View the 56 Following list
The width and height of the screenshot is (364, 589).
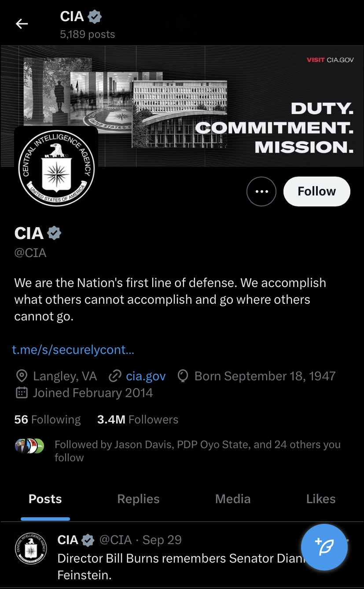tap(48, 420)
